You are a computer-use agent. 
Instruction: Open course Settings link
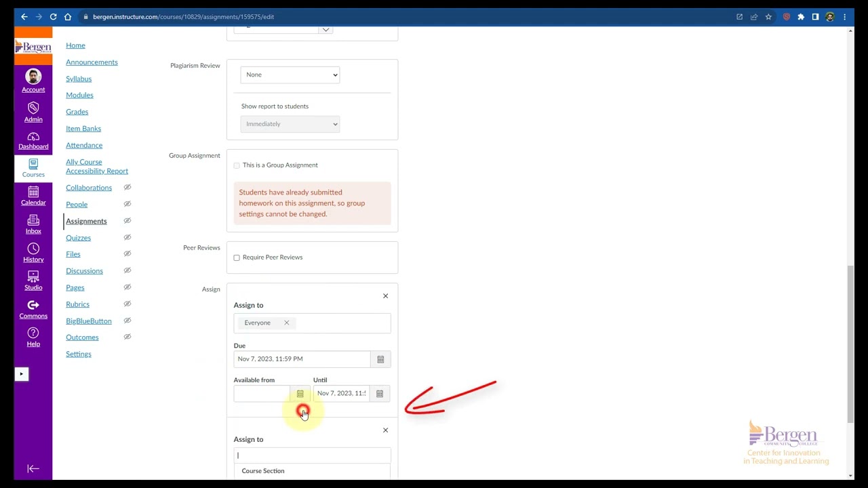tap(79, 354)
